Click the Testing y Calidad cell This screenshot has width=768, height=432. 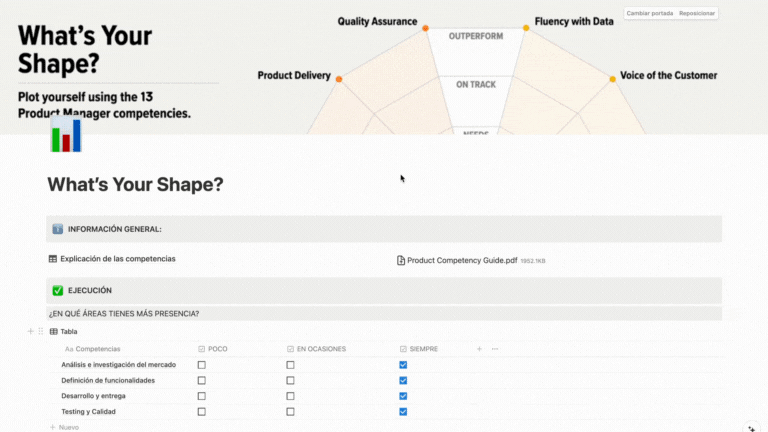(x=88, y=412)
